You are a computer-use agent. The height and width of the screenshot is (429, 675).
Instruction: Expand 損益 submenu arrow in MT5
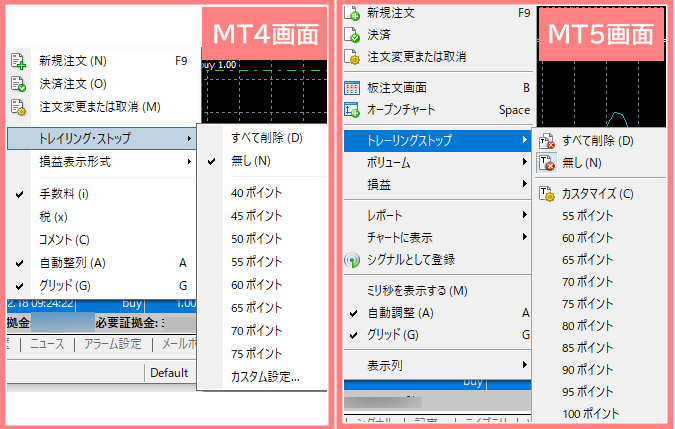524,184
